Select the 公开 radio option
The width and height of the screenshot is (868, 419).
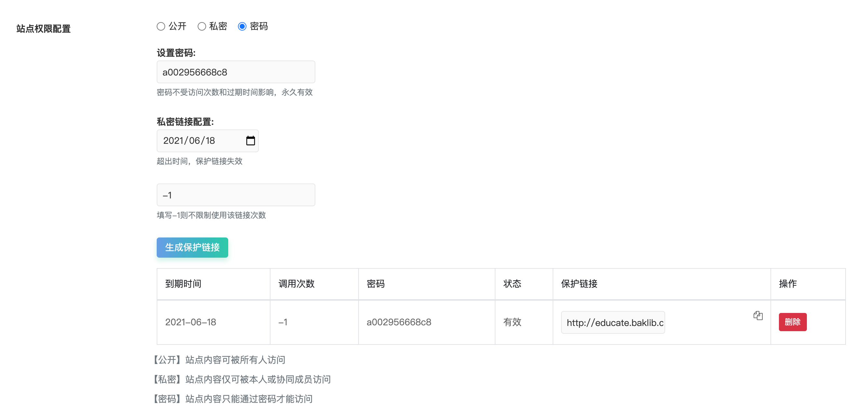[161, 26]
